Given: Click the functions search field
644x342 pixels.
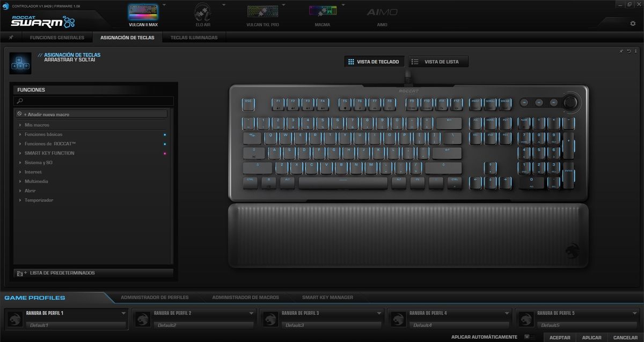Looking at the screenshot, I should pyautogui.click(x=94, y=101).
